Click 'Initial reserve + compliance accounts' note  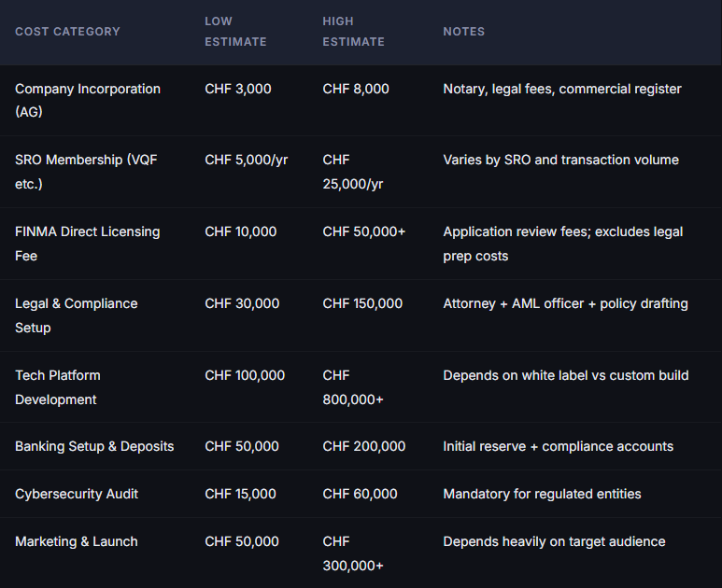[x=558, y=446]
